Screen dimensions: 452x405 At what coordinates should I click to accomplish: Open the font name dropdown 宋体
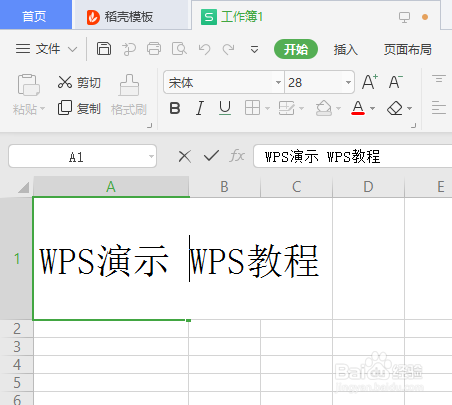coord(278,82)
